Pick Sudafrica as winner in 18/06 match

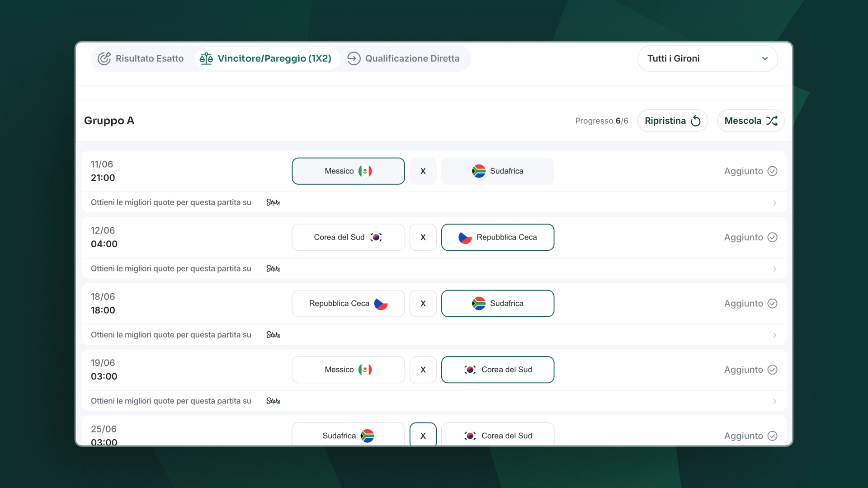498,303
